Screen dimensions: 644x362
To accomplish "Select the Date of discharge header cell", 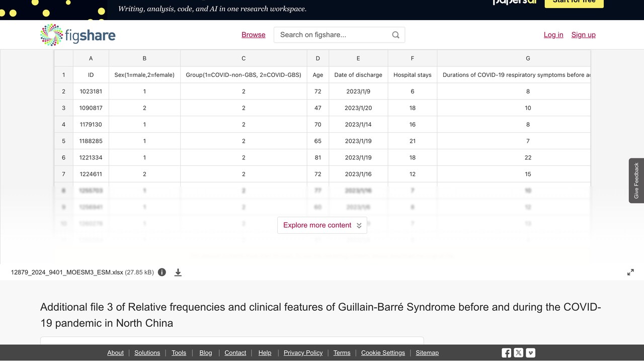I will tap(358, 75).
